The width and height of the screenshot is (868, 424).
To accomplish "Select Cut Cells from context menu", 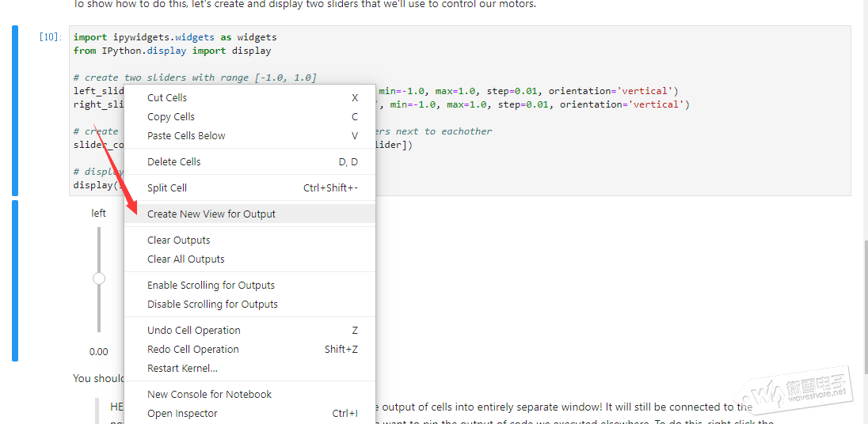I will click(x=167, y=97).
